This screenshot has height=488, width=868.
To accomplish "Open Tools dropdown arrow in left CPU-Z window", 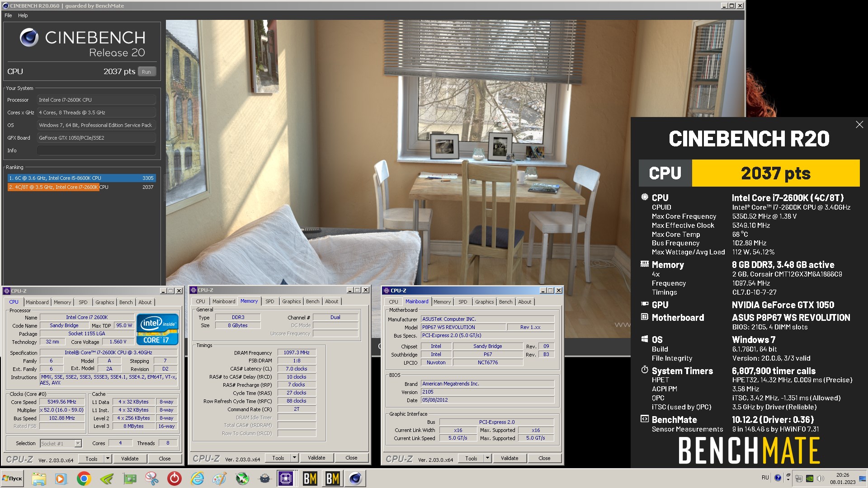I will point(108,459).
